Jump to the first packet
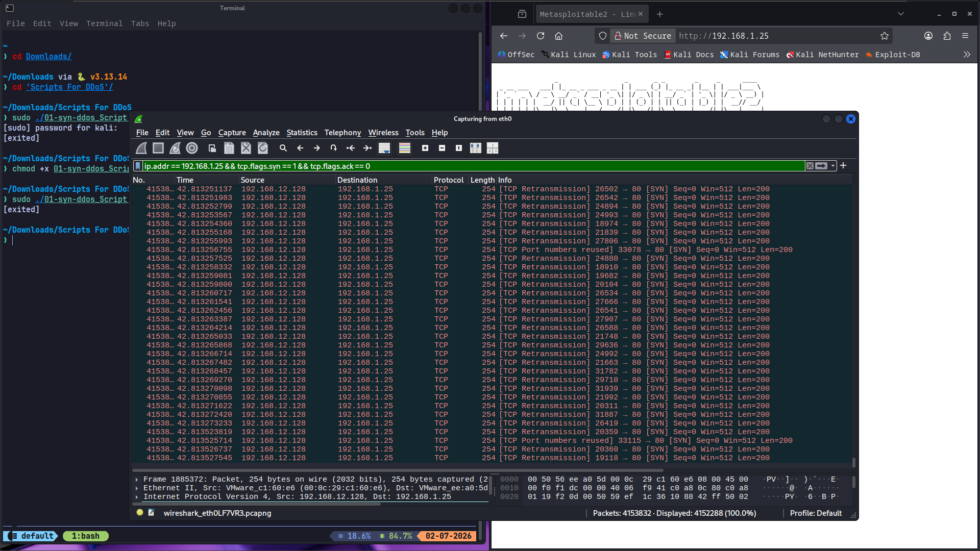Image resolution: width=980 pixels, height=551 pixels. [351, 148]
